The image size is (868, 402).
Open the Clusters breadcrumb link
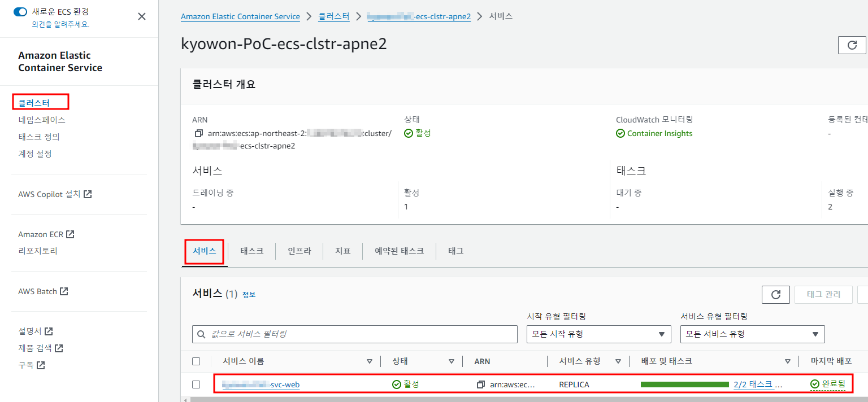[x=333, y=16]
